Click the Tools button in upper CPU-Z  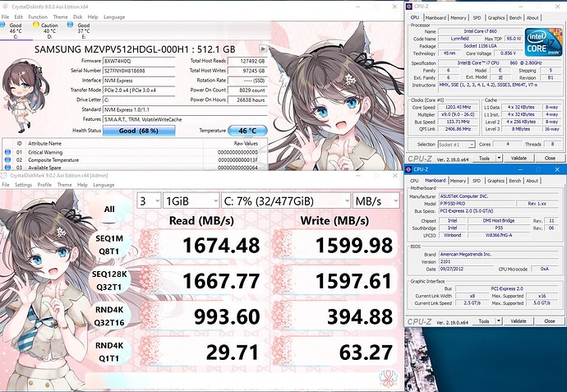pyautogui.click(x=484, y=158)
